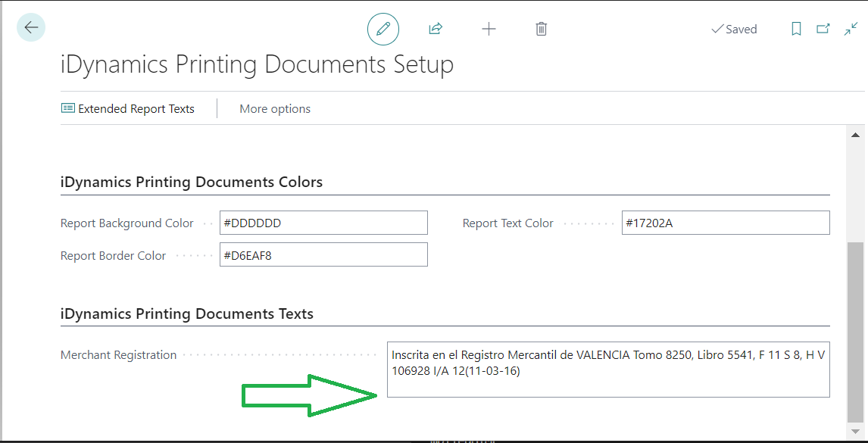Open page in new window icon

tap(823, 29)
